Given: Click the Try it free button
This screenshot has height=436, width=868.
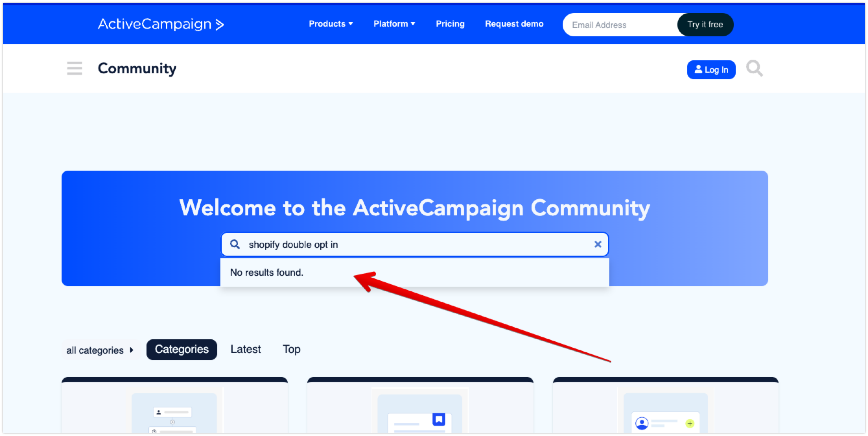Looking at the screenshot, I should click(705, 25).
